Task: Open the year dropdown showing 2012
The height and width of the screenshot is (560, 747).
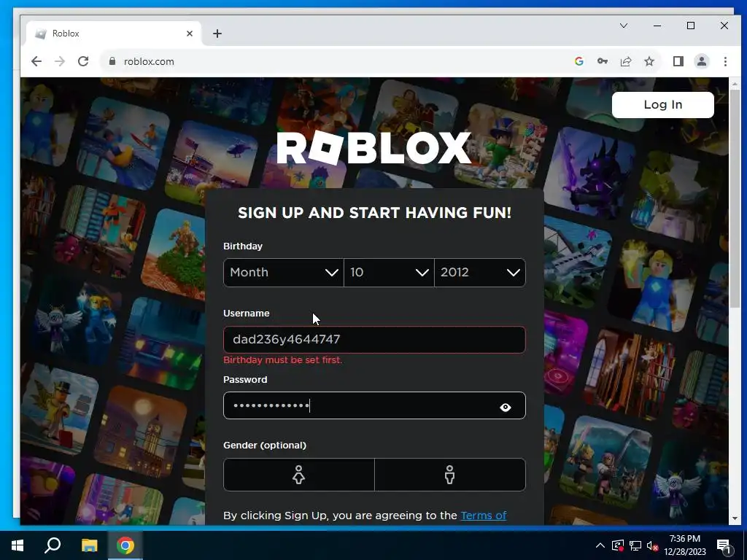Action: 480,273
